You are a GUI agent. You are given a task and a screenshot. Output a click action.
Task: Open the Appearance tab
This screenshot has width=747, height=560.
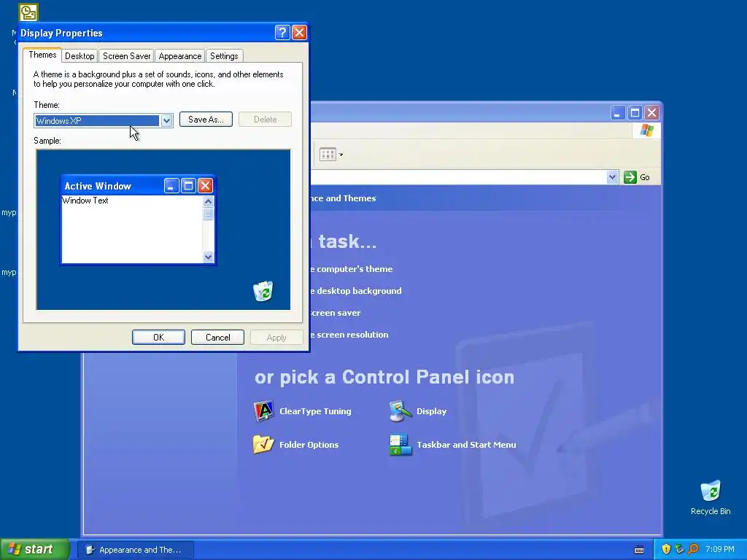point(179,55)
